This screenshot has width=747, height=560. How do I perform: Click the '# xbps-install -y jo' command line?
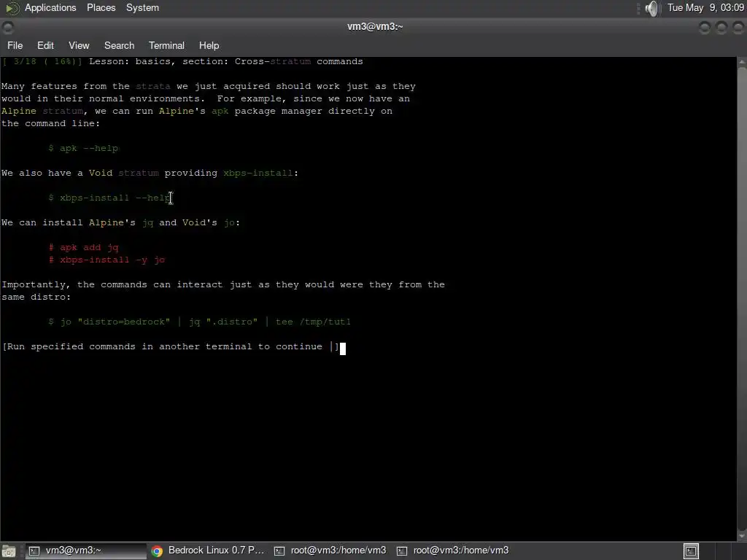coord(107,260)
